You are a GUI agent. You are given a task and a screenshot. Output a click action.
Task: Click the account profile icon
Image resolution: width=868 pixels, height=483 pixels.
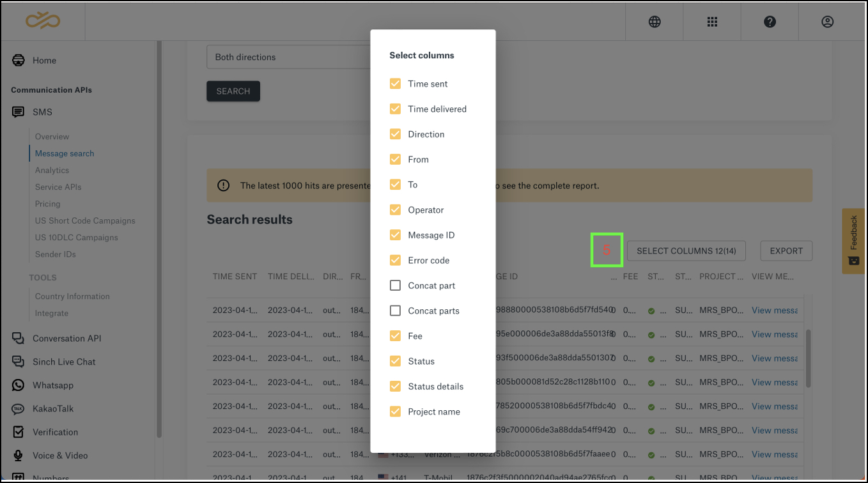coord(827,21)
